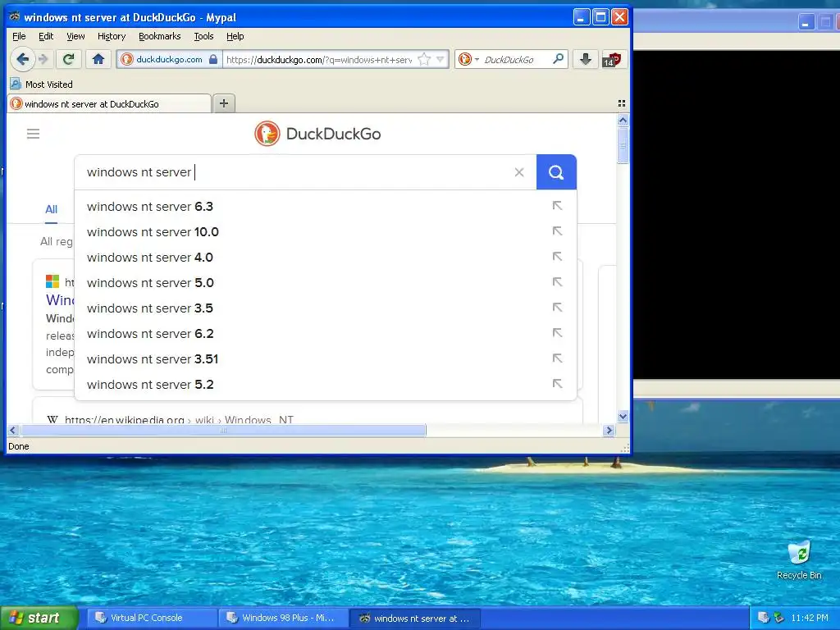This screenshot has width=840, height=630.
Task: Click the horizontal scrollbar left arrow
Action: [13, 430]
